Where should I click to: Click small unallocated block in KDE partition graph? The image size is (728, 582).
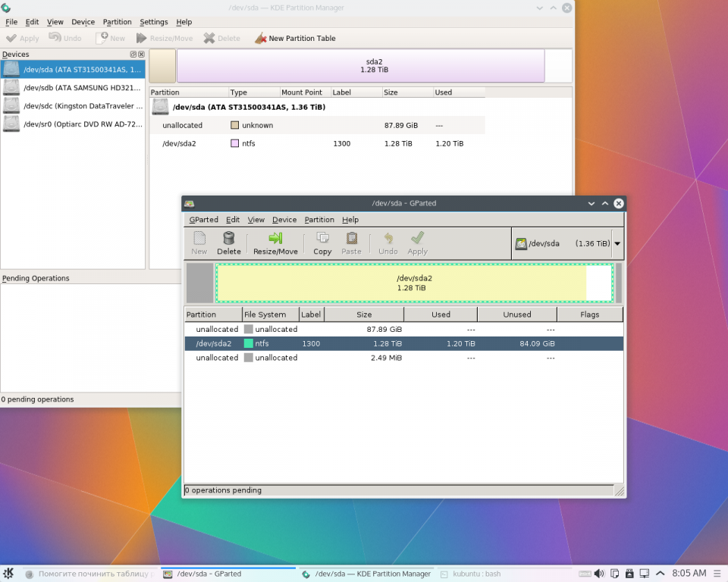162,65
